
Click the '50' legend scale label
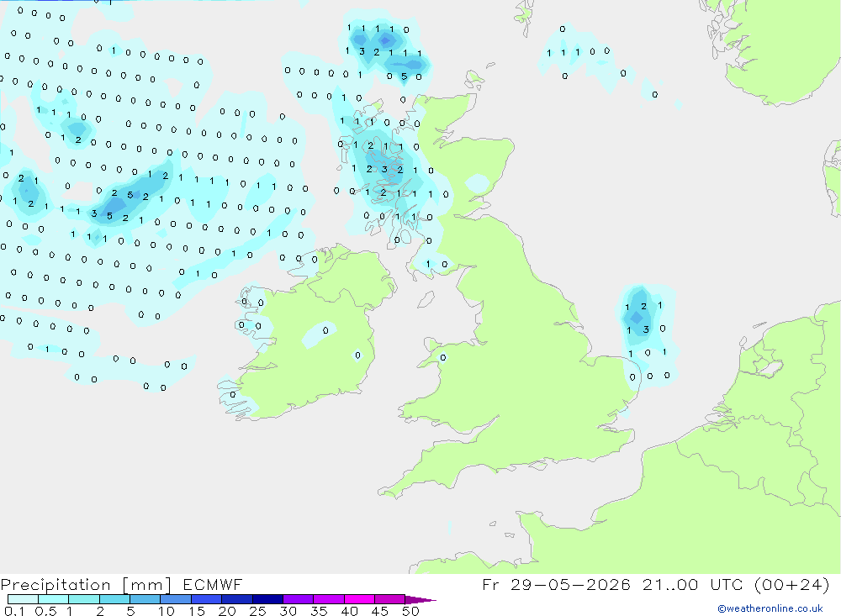(x=410, y=611)
